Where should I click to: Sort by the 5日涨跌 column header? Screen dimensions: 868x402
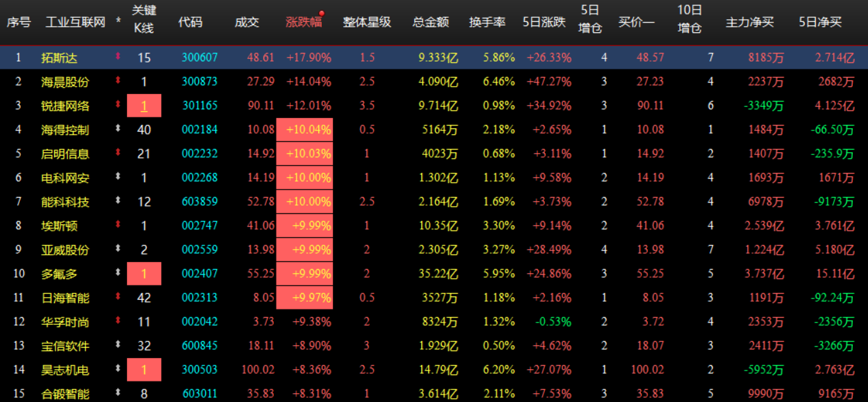click(544, 22)
